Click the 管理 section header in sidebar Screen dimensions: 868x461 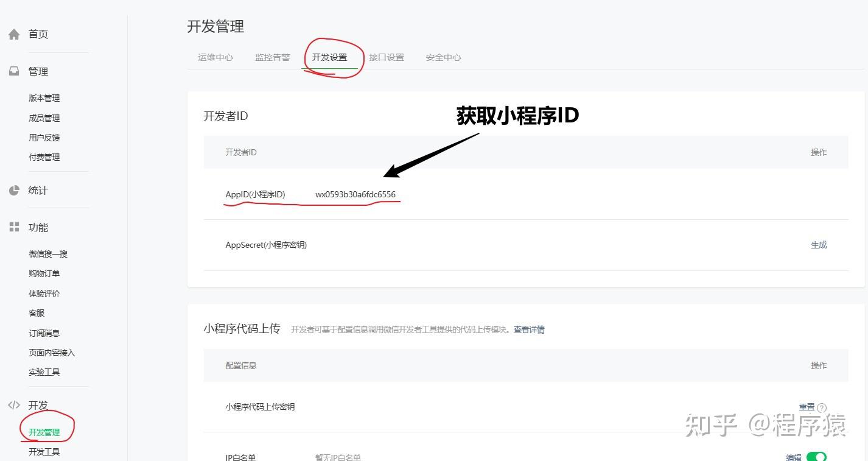(38, 71)
